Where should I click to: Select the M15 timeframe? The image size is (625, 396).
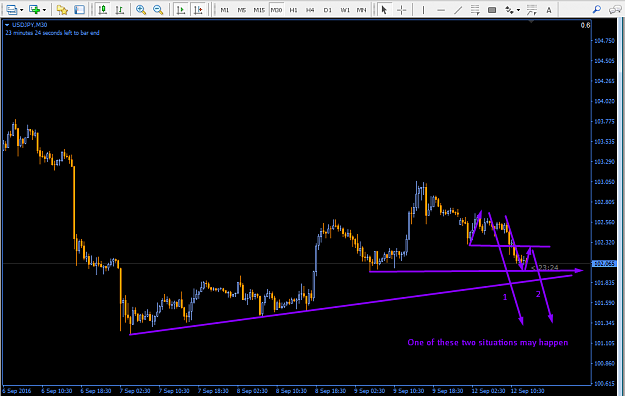(259, 10)
